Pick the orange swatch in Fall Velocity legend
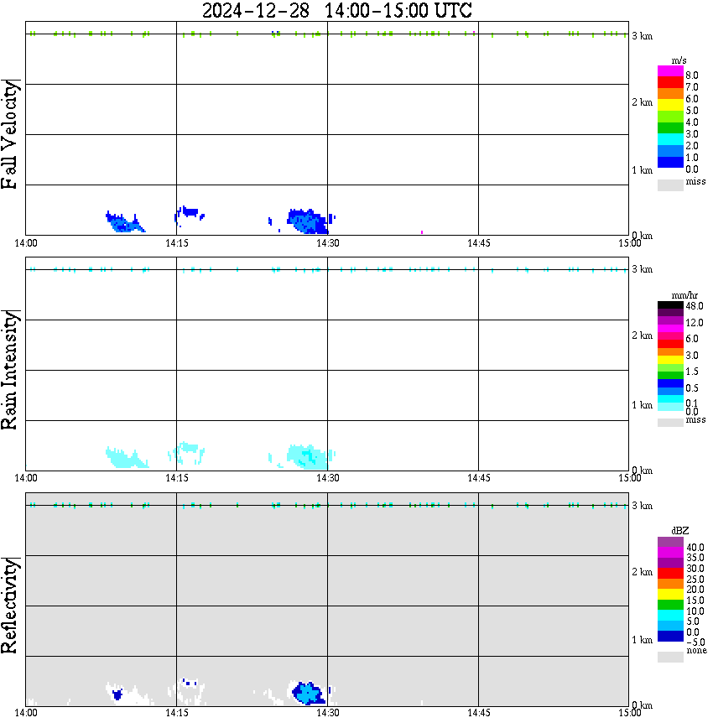The width and height of the screenshot is (713, 728). coord(670,94)
